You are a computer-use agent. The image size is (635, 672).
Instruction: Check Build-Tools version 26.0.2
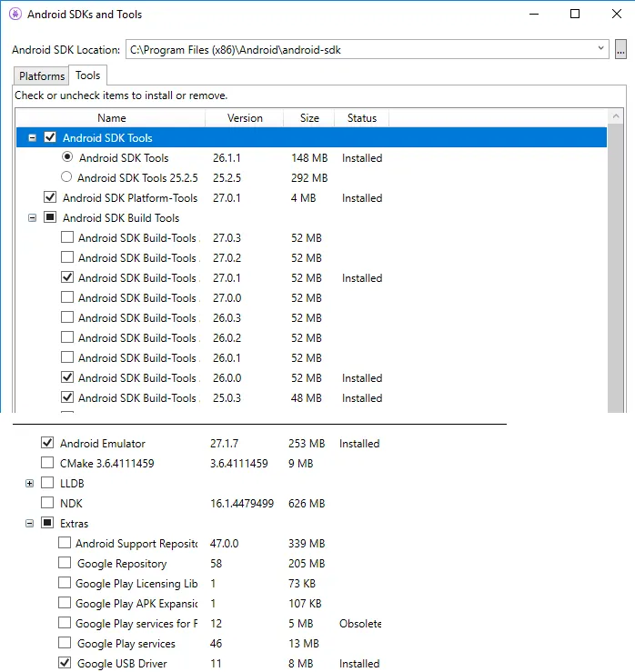click(x=67, y=336)
